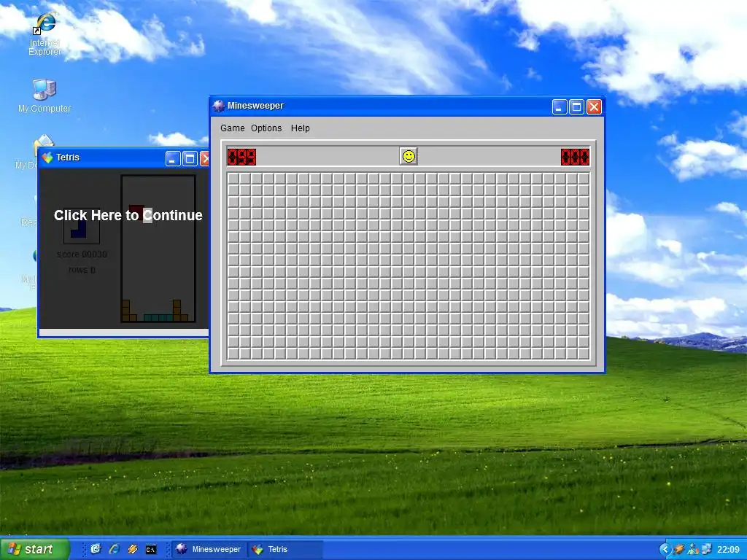The image size is (747, 560).
Task: Close the Minesweeper window
Action: pyautogui.click(x=594, y=106)
